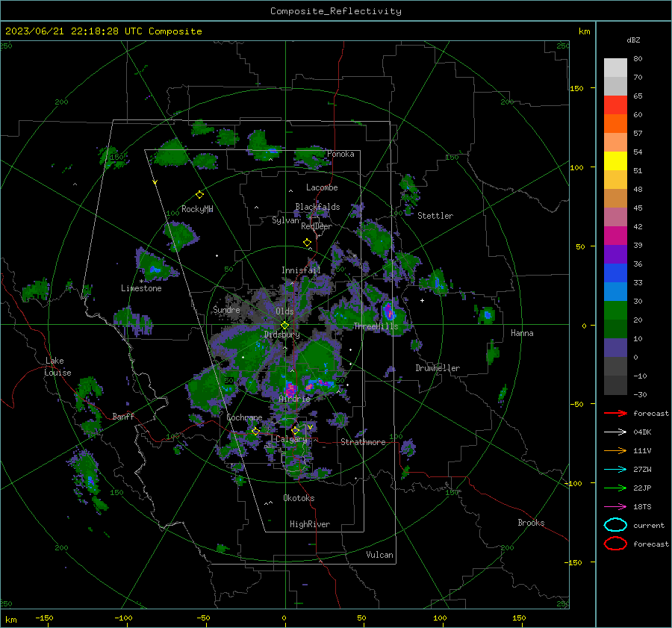The image size is (672, 628).
Task: Select the 20 dBZ dark green swatch
Action: coord(615,329)
